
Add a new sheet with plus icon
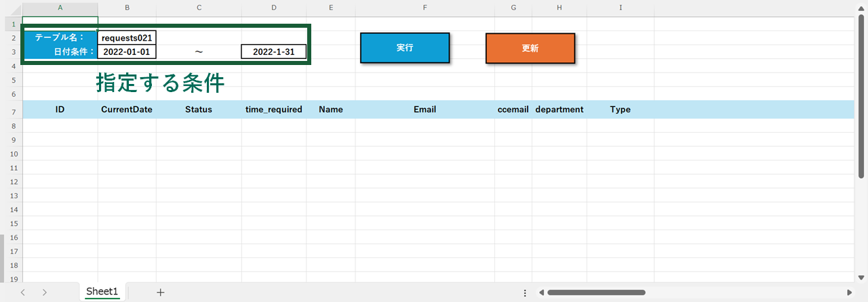[x=161, y=293]
